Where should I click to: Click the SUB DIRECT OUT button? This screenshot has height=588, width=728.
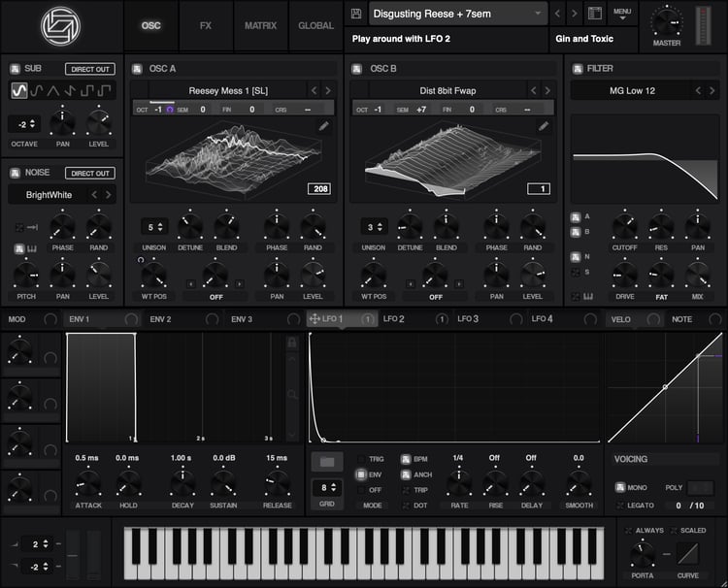tap(90, 69)
